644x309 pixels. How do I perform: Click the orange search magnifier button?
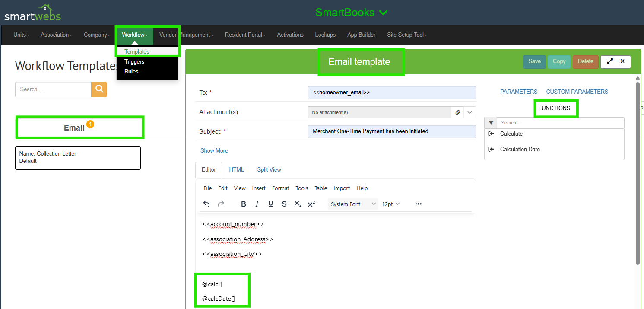(99, 89)
